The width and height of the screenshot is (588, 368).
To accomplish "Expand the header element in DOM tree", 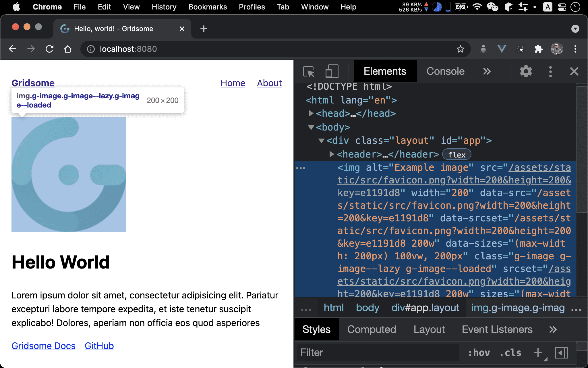I will click(331, 154).
